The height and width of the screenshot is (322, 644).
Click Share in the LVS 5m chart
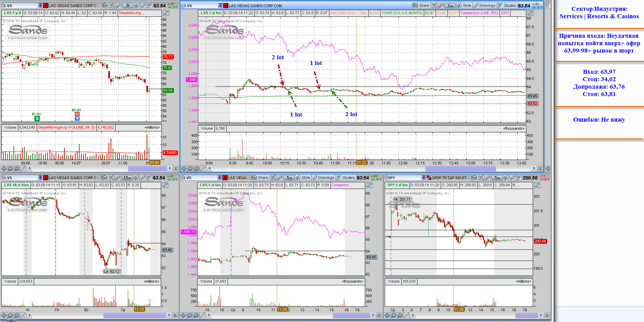click(x=260, y=178)
